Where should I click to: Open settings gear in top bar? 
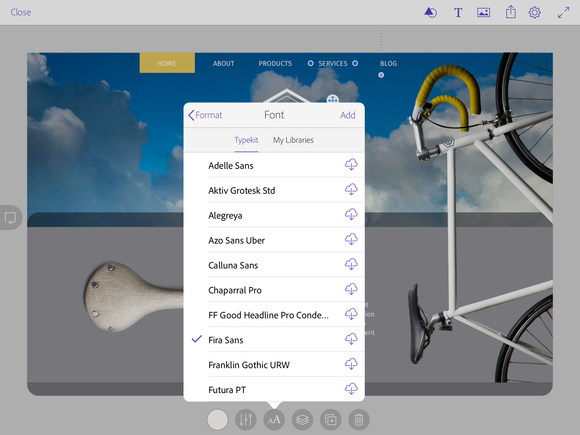pos(535,13)
